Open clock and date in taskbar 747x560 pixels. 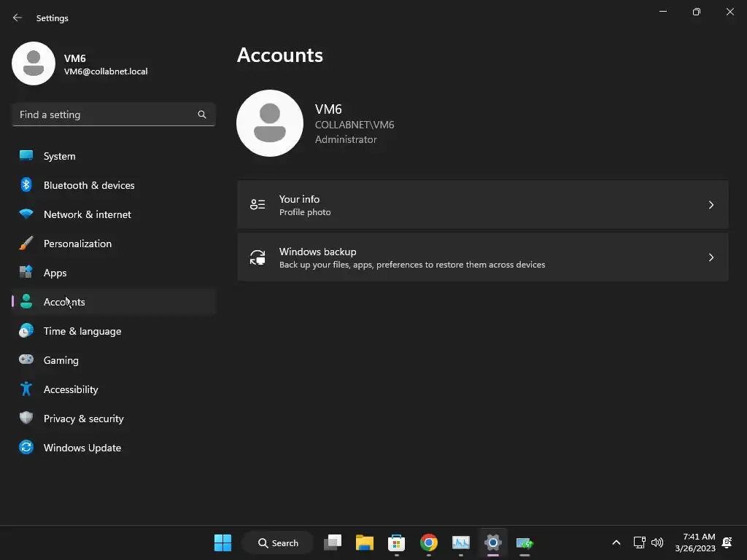(x=694, y=542)
